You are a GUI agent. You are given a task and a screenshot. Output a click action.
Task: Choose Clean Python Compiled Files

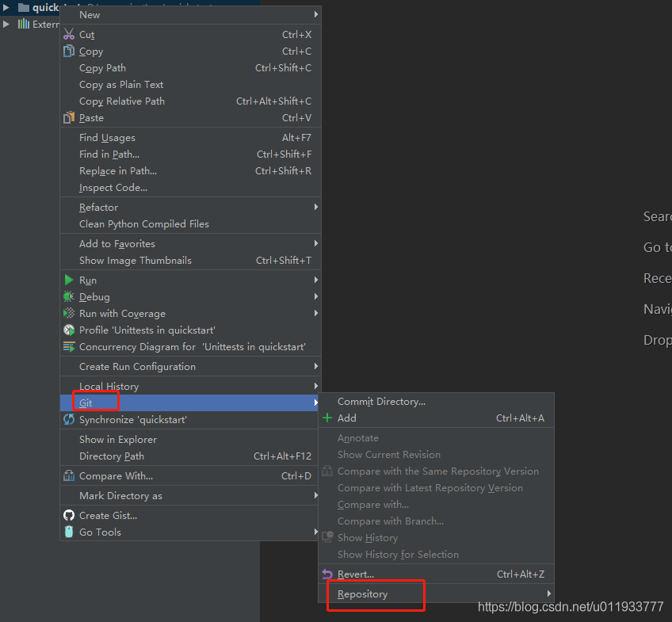point(191,223)
